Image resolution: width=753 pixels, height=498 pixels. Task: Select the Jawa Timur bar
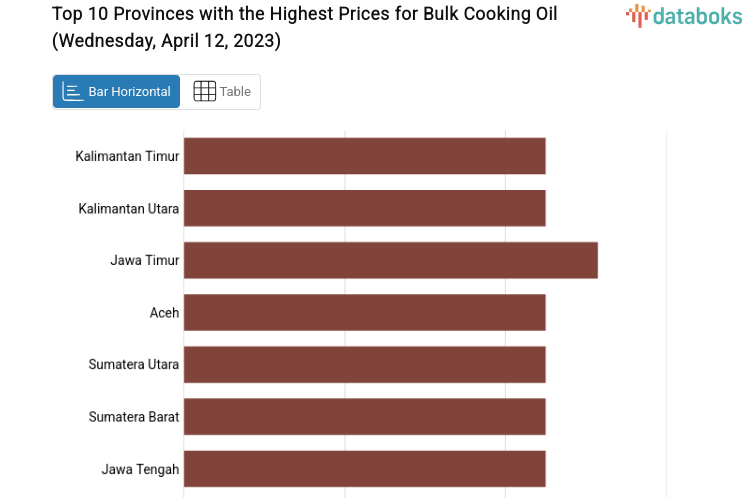click(390, 260)
